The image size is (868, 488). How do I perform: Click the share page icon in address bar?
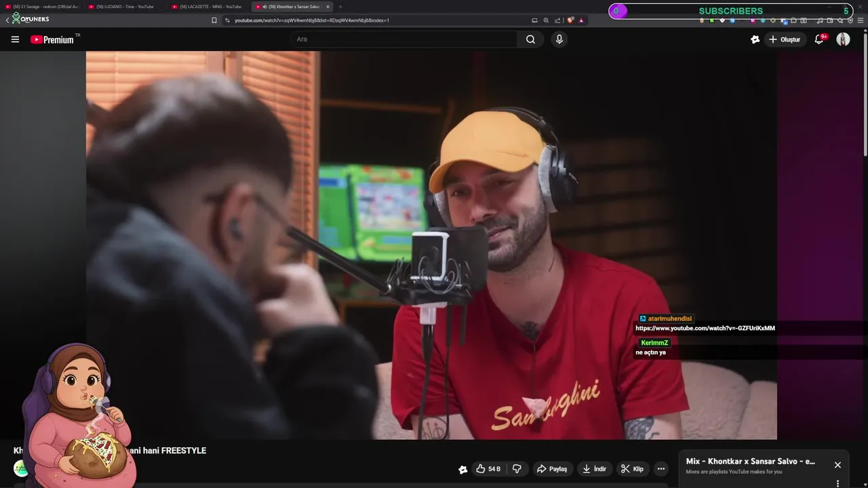557,20
